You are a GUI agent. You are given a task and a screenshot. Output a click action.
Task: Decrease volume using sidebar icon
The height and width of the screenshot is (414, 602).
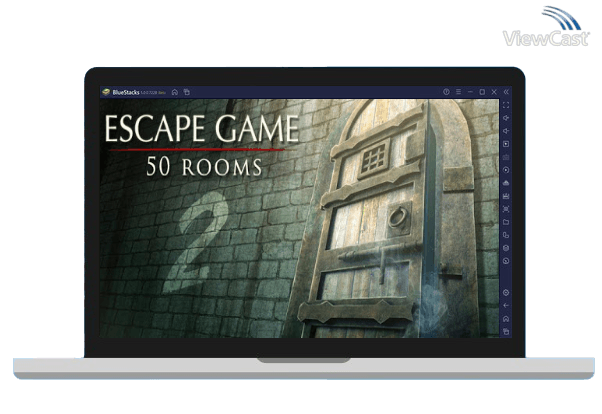tap(506, 131)
